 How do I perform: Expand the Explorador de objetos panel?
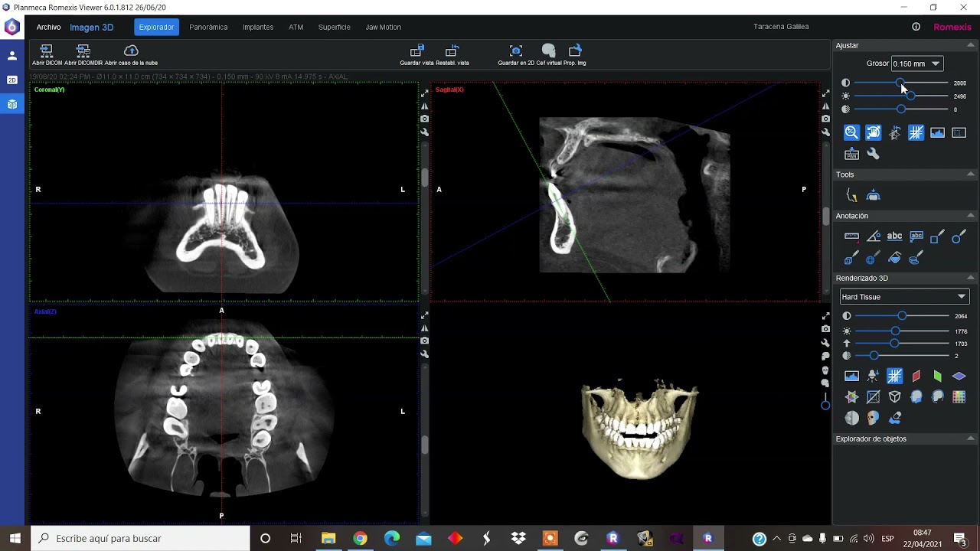tap(971, 439)
